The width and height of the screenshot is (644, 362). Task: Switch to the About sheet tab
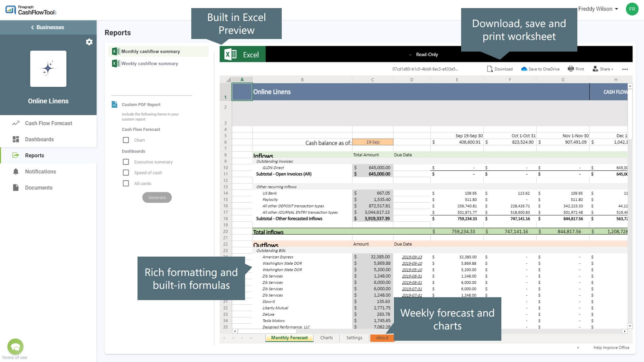click(x=382, y=338)
